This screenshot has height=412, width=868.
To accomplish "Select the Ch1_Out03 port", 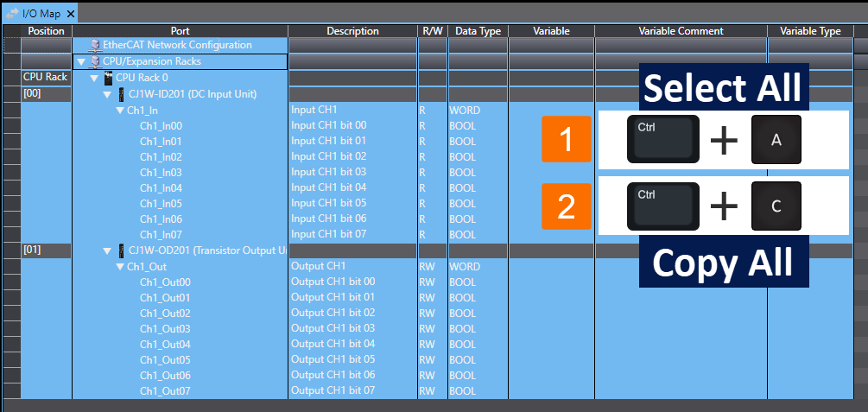I will [x=166, y=329].
